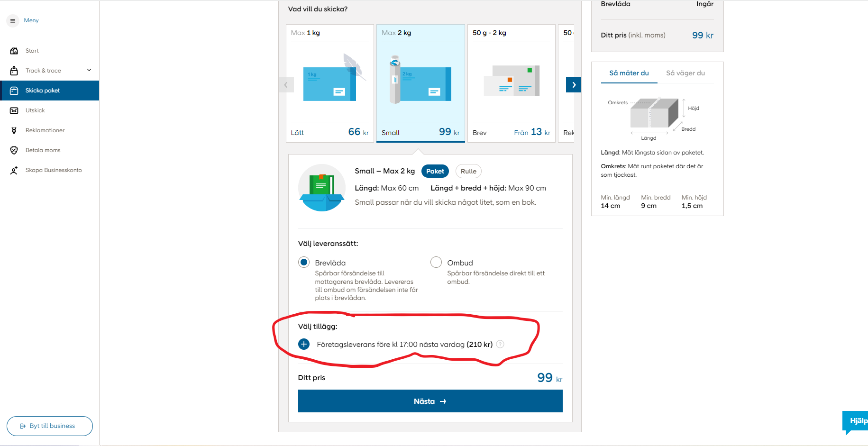Open the Start home icon
868x446 pixels.
(x=14, y=51)
